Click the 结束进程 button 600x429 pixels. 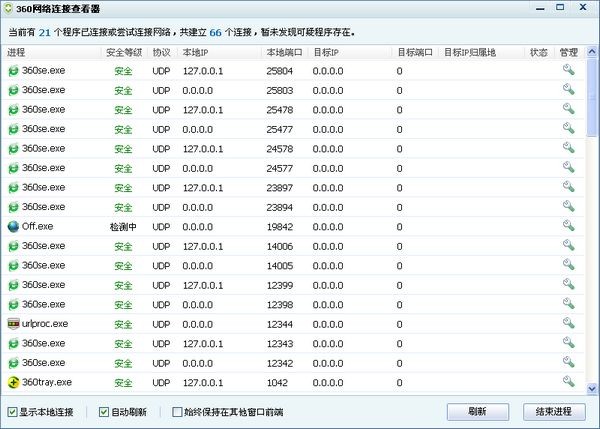click(553, 411)
